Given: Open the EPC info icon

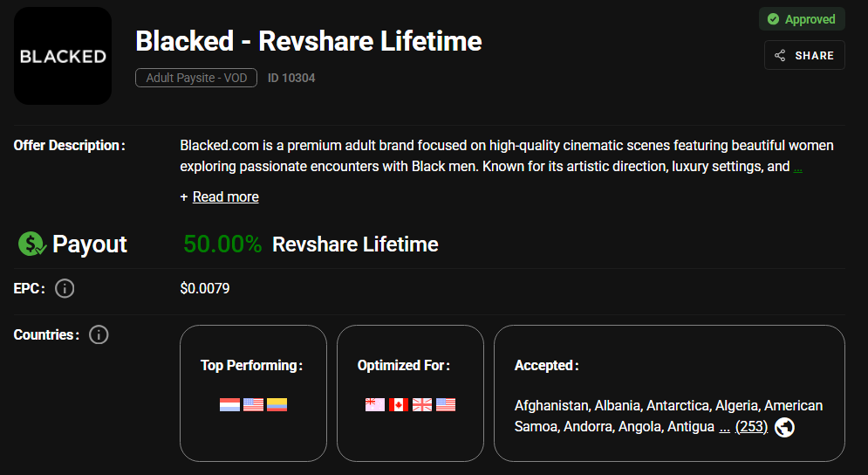Looking at the screenshot, I should 65,288.
